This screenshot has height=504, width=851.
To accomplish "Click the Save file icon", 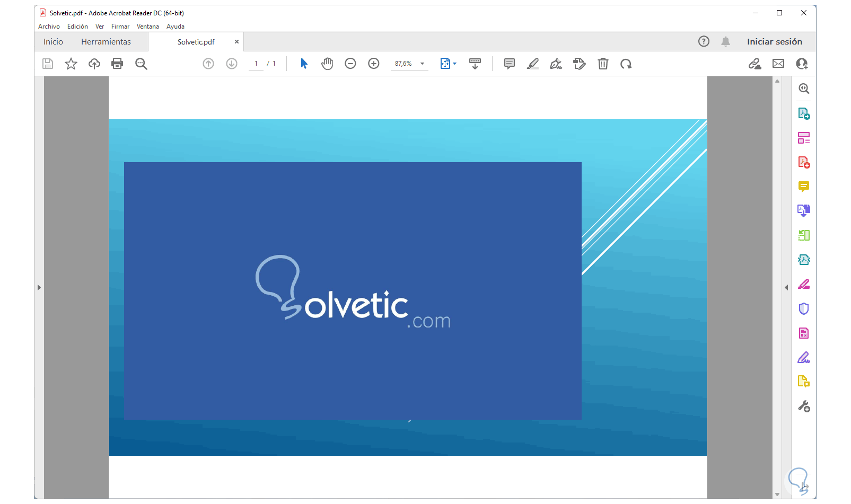I will (48, 64).
